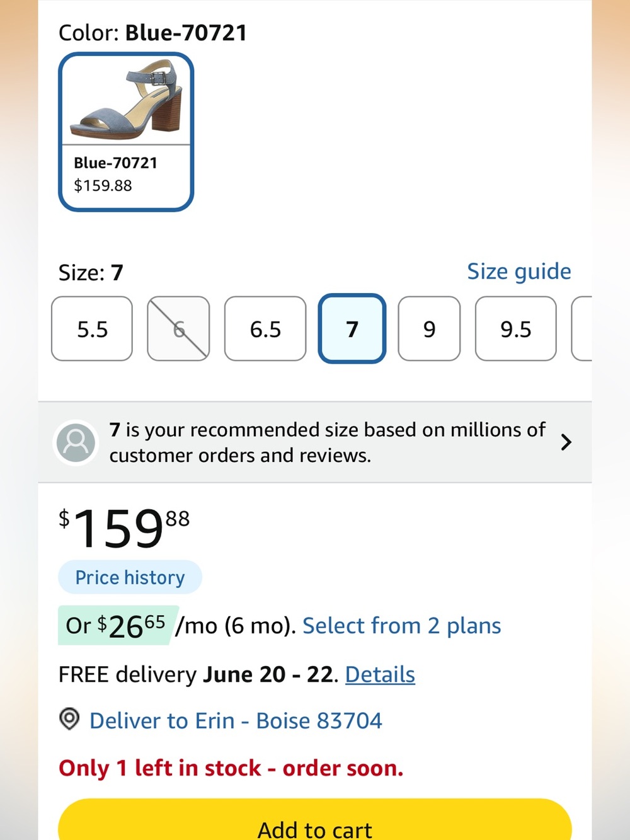The width and height of the screenshot is (630, 840).
Task: Click Select from 2 plans link
Action: pos(402,626)
